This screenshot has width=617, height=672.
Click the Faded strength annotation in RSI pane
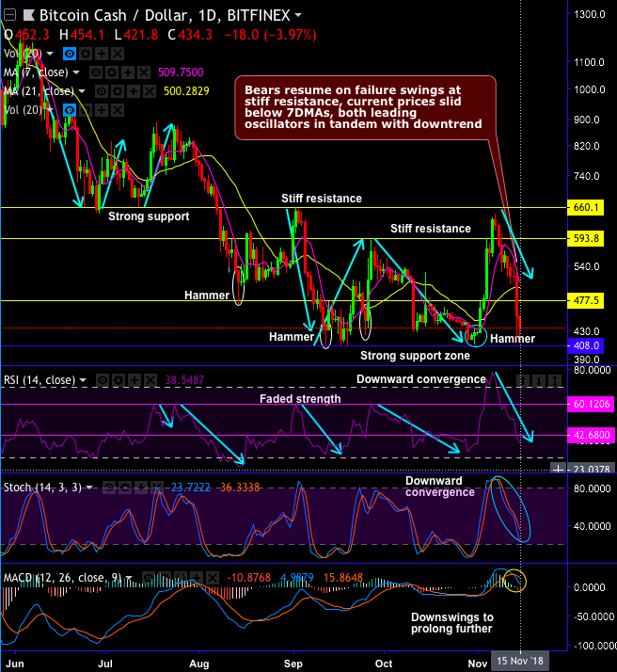300,399
